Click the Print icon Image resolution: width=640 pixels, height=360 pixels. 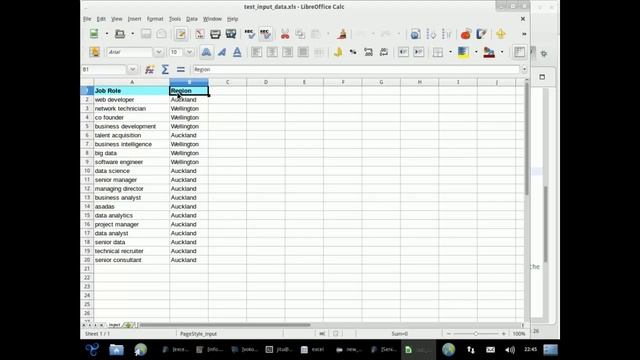coord(215,34)
